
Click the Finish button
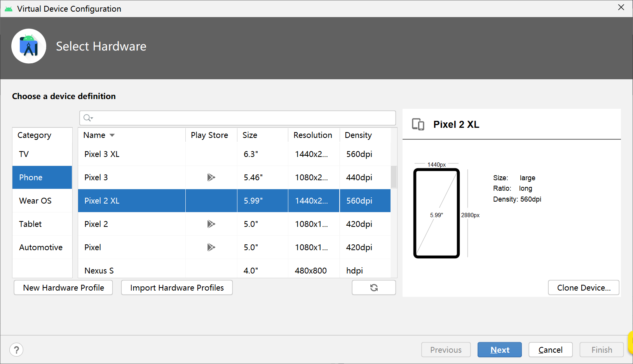(x=602, y=350)
